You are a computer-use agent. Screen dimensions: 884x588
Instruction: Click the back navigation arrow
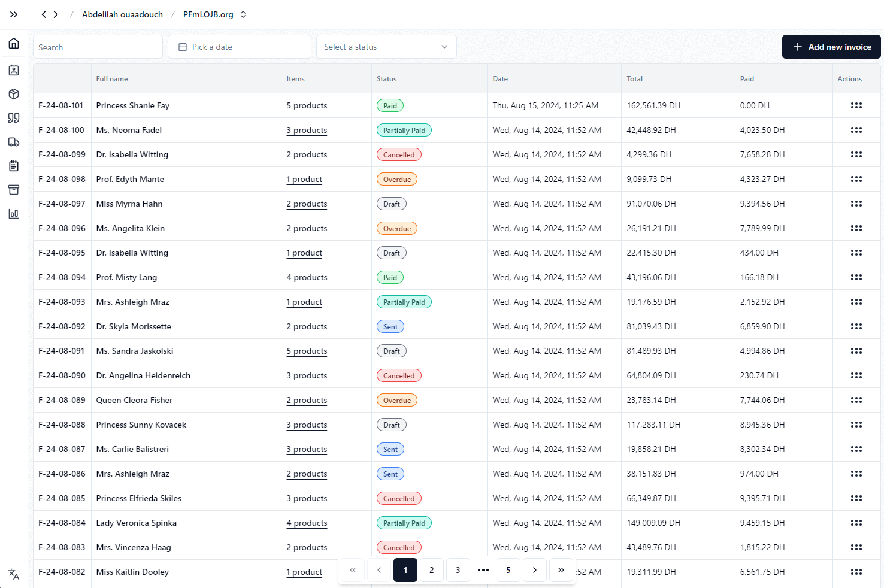(43, 14)
